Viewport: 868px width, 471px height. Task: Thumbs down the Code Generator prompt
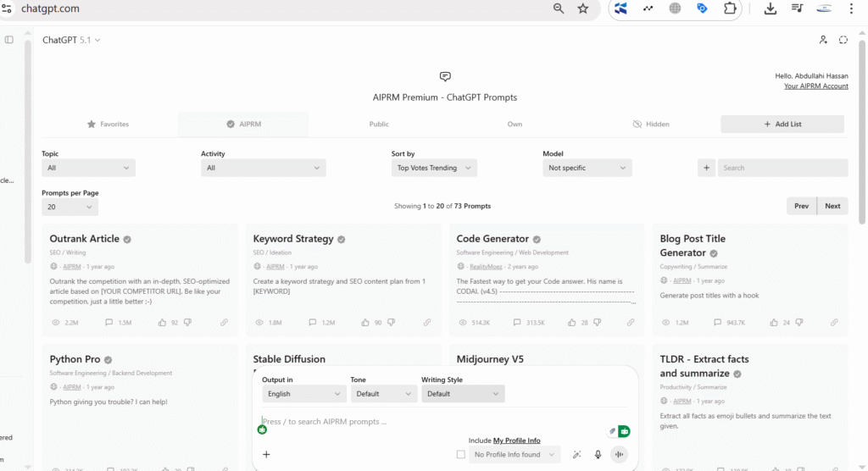coord(598,322)
